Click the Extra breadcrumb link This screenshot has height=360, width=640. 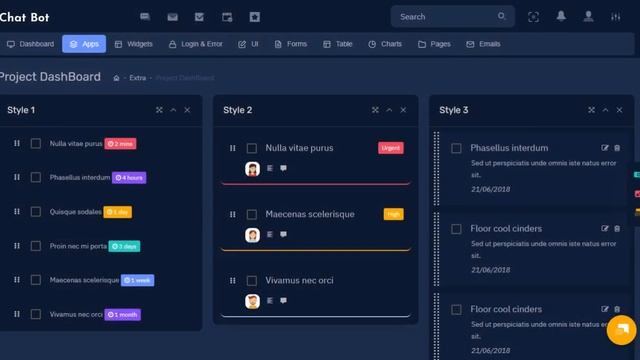click(x=138, y=78)
